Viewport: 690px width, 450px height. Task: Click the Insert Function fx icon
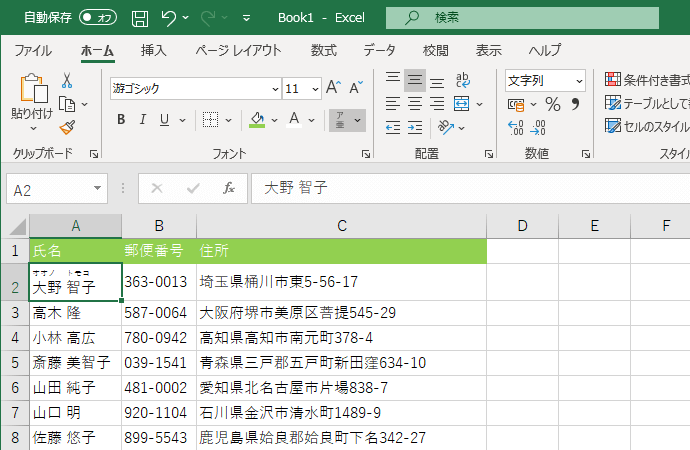(229, 188)
